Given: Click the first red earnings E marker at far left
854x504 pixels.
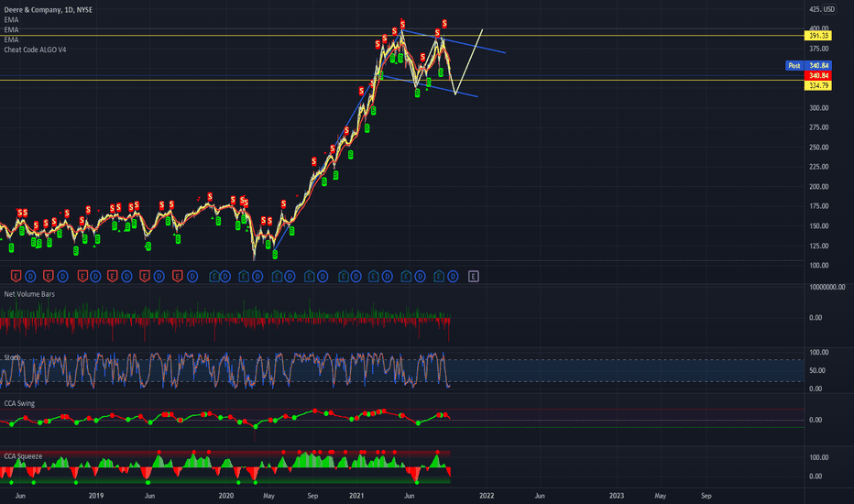Looking at the screenshot, I should (x=16, y=277).
